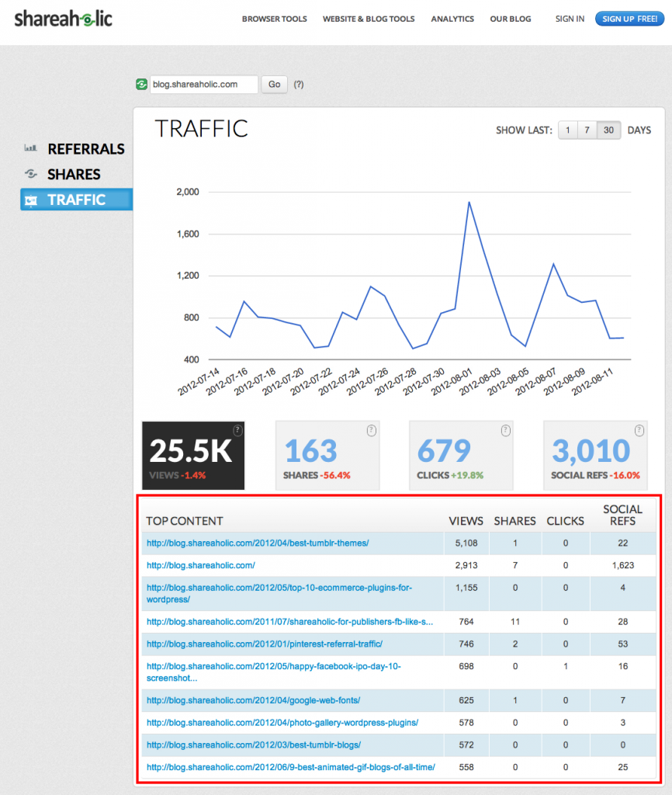The image size is (672, 795).
Task: Focus the blog.shareaholic.com domain field
Action: coord(204,84)
